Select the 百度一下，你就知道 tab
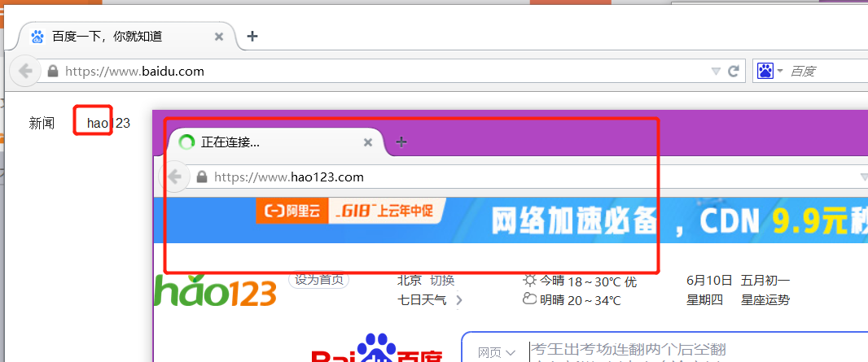 coord(127,37)
